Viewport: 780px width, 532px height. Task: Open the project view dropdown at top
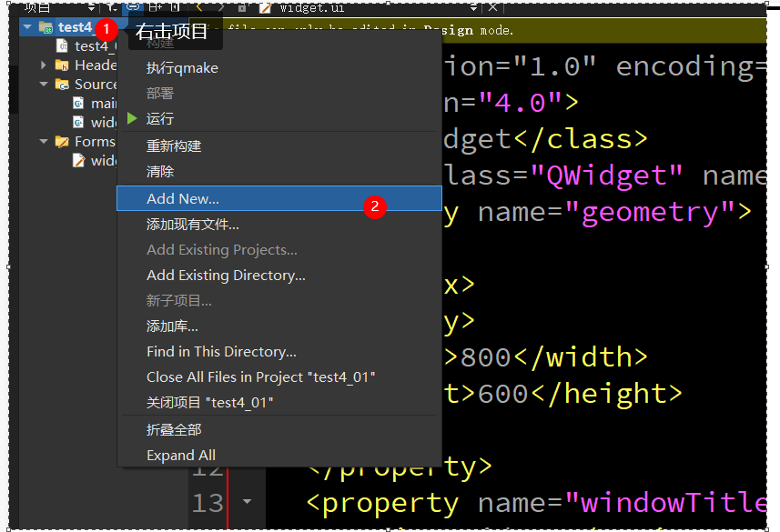click(89, 6)
